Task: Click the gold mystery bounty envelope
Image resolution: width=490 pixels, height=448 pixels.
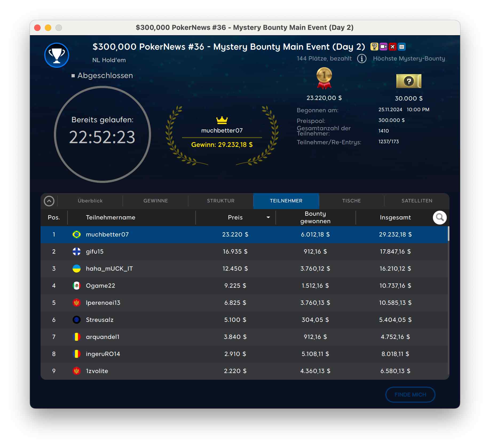Action: coord(409,81)
